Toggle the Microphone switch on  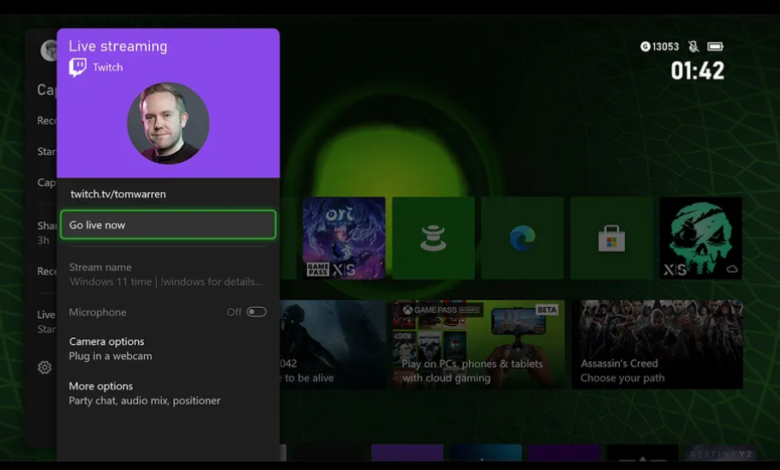pyautogui.click(x=256, y=312)
